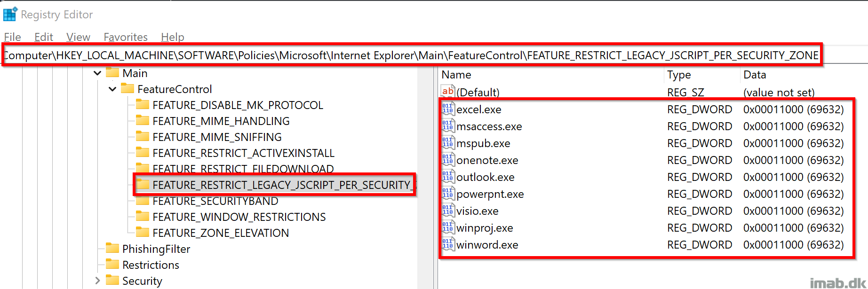Viewport: 868px width, 289px height.
Task: Click the data value in outlook.exe row
Action: [x=794, y=177]
